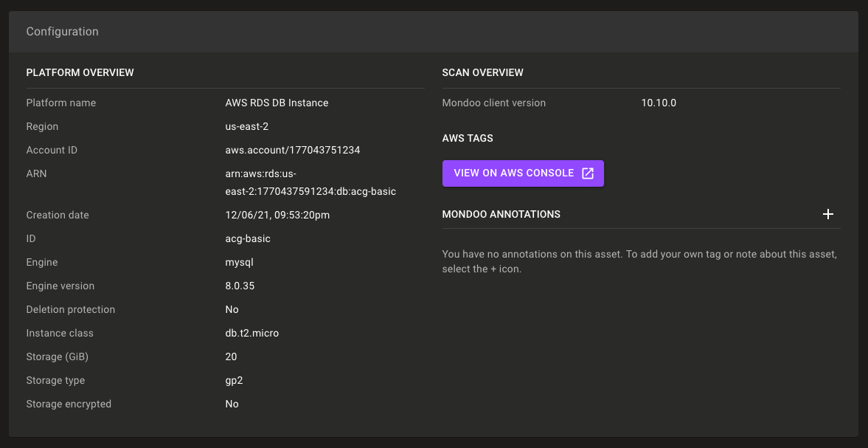Viewport: 868px width, 448px height.
Task: Click the Storage encrypted No value
Action: [230, 404]
